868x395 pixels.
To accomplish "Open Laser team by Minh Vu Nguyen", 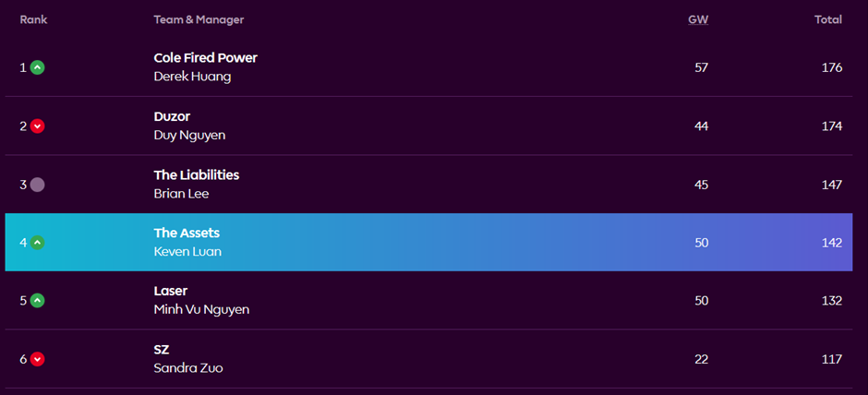I will coord(171,291).
